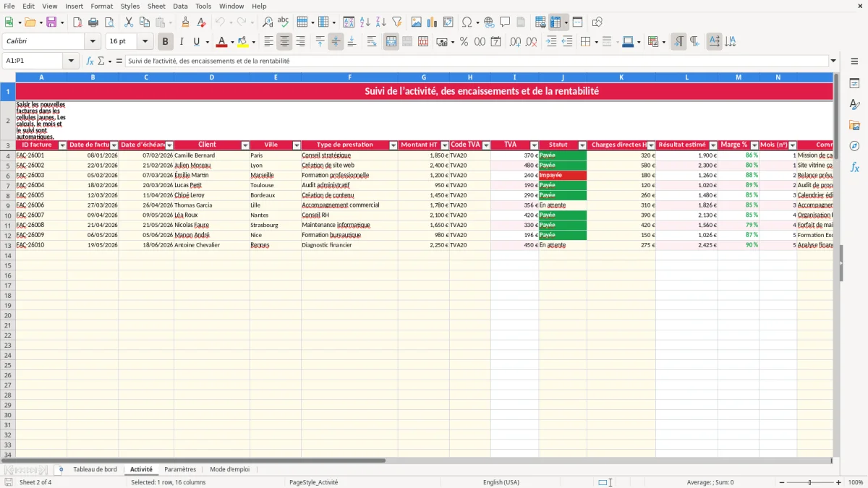Clear direct formatting
This screenshot has width=868, height=488.
(x=201, y=22)
